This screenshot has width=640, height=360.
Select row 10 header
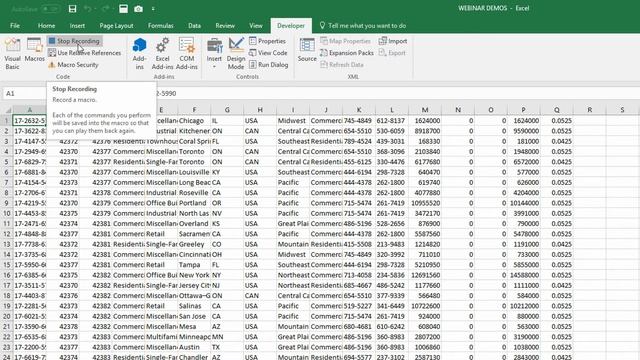point(7,213)
